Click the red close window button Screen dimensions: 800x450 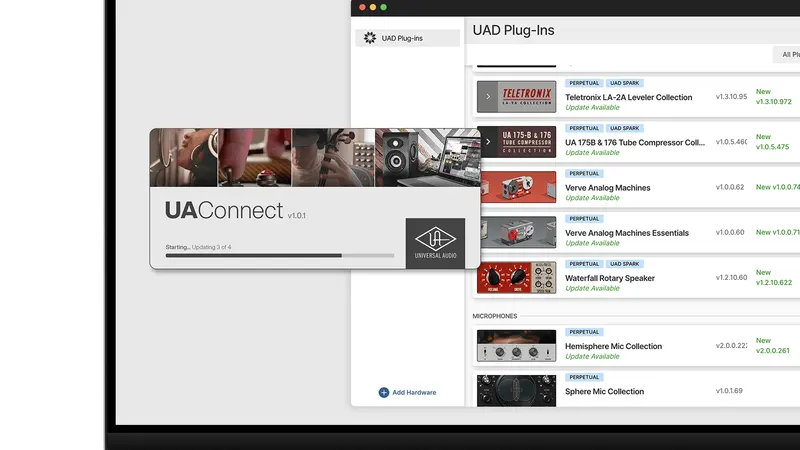pos(362,7)
